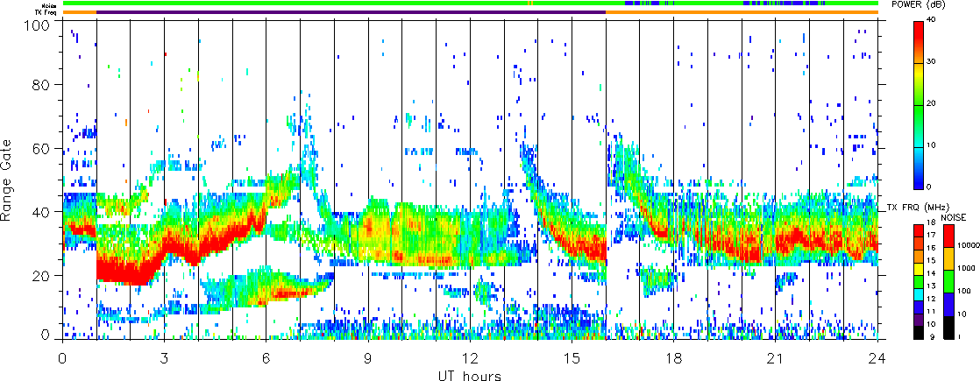Click the 60 label on the Range Gate axis
Screen dimensions: 980x381
point(42,150)
